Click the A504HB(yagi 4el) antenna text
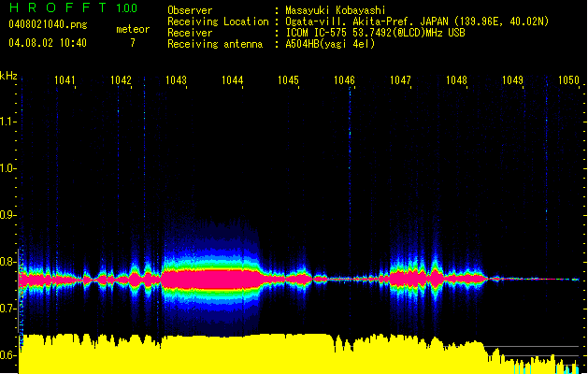This screenshot has height=374, width=588. coord(330,44)
